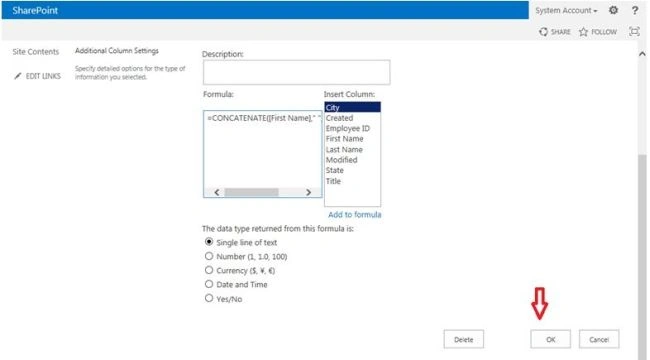Click the EDIT LINKS text link

(x=43, y=76)
